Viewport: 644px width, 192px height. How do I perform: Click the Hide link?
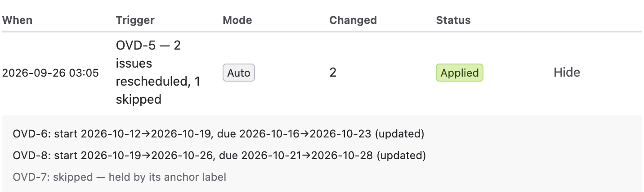(567, 73)
